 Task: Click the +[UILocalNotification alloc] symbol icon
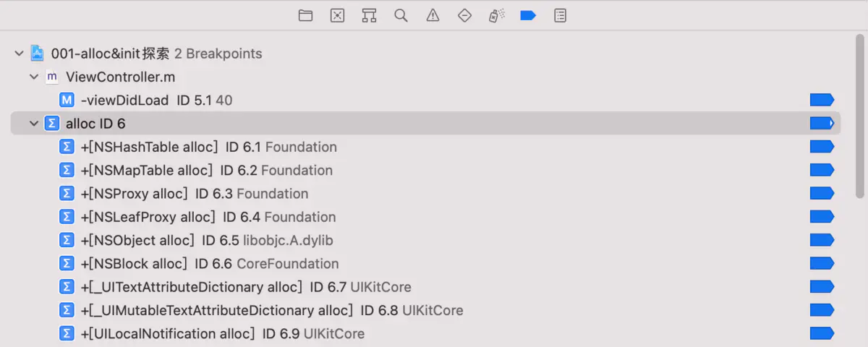point(67,333)
